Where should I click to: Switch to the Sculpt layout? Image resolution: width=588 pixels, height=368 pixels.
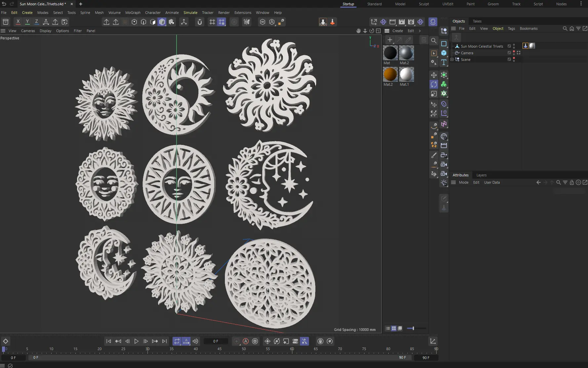coord(424,4)
